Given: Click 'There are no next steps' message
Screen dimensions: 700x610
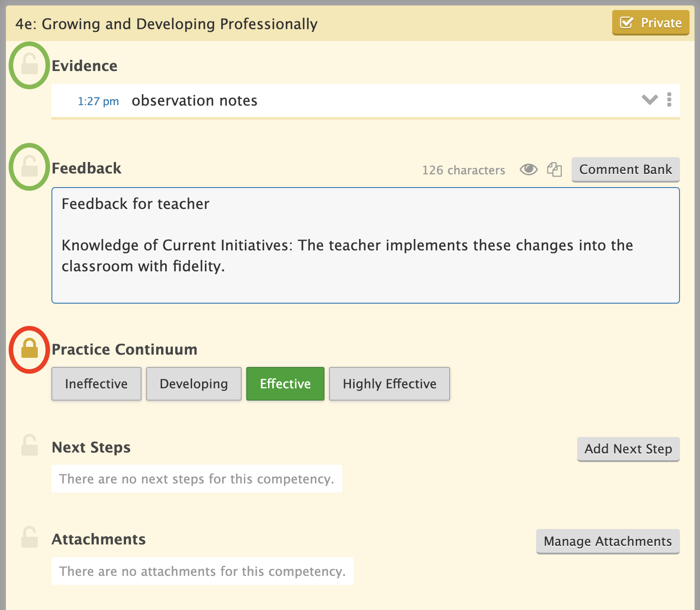Looking at the screenshot, I should tap(197, 479).
